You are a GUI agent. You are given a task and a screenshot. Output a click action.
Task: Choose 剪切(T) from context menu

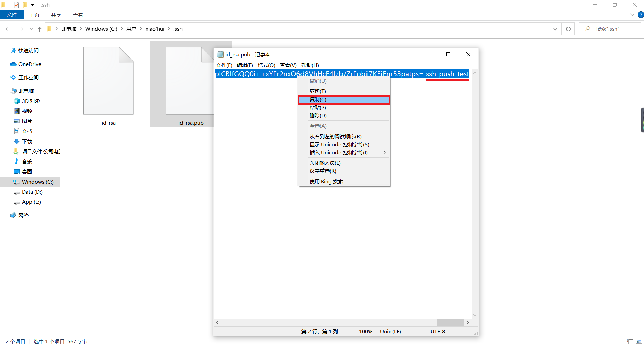click(x=344, y=91)
